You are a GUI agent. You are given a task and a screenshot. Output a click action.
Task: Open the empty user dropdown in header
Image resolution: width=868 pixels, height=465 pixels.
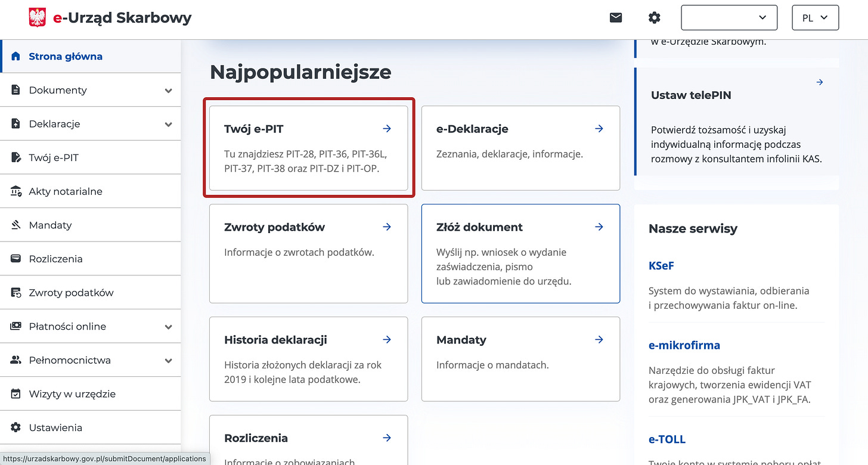pos(729,17)
